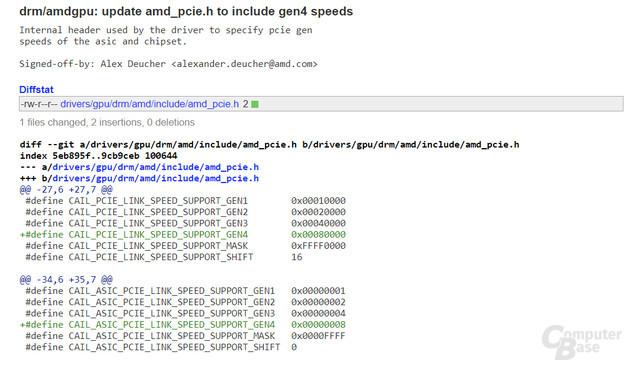Image resolution: width=630 pixels, height=368 pixels.
Task: Click the green insertions bar in diffstat
Action: tap(255, 104)
